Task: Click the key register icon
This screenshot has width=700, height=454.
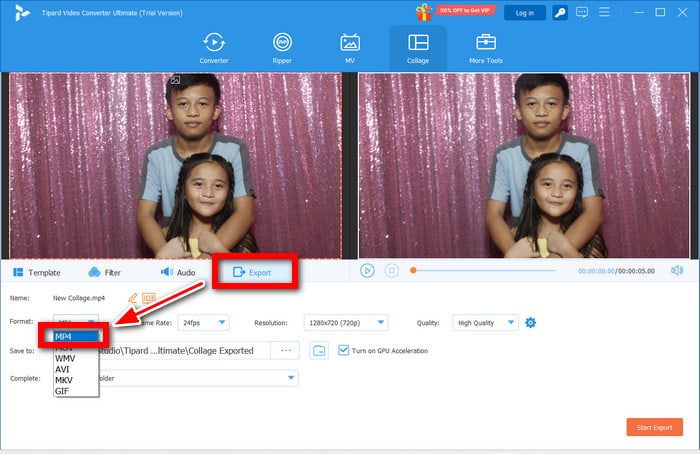Action: [x=562, y=12]
